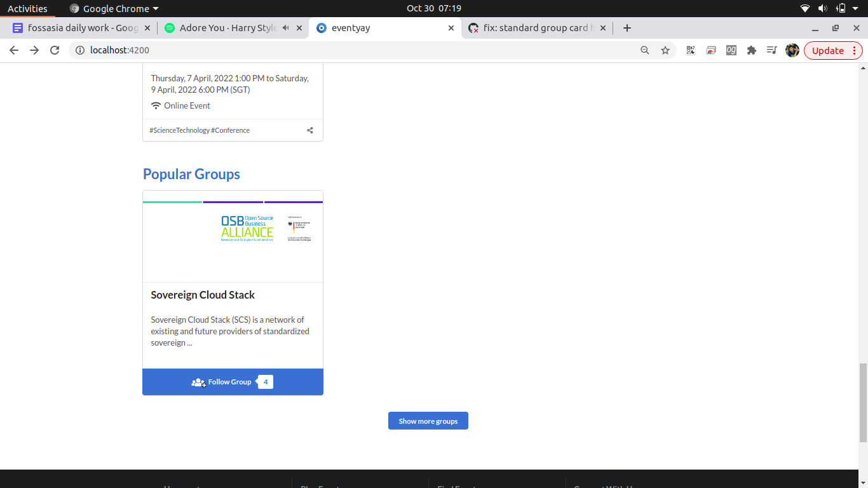Open the clock showing Oct 30 07:19
This screenshot has width=868, height=488.
[434, 8]
